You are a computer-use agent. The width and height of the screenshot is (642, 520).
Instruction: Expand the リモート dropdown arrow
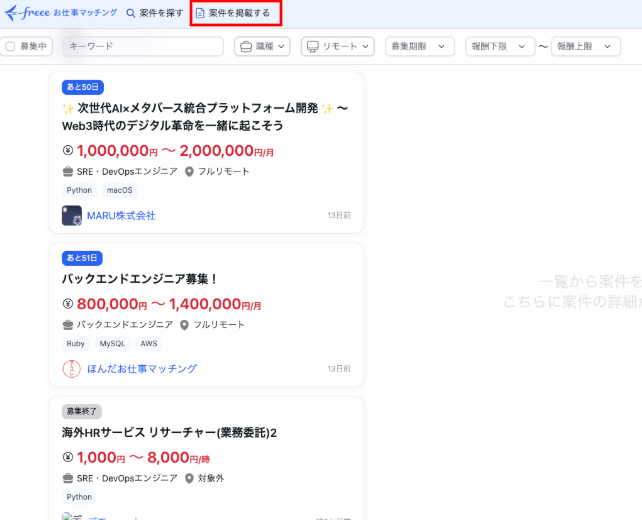tap(366, 47)
